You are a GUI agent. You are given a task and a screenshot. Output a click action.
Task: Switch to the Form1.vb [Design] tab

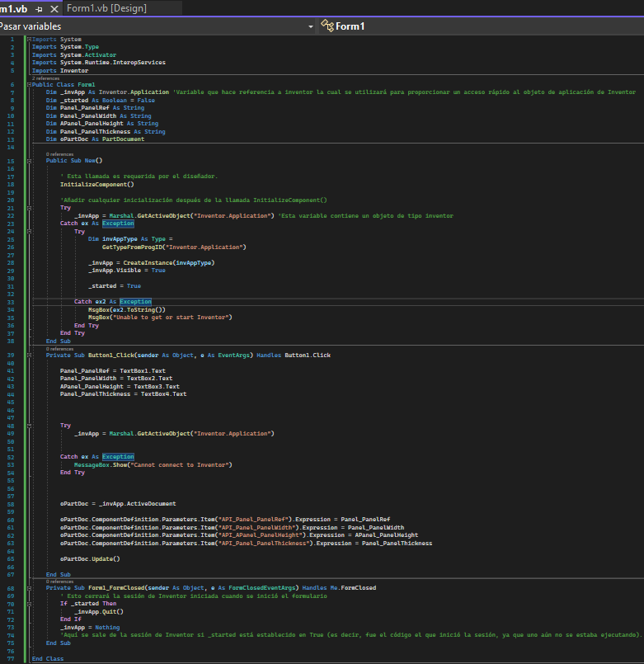(x=106, y=8)
